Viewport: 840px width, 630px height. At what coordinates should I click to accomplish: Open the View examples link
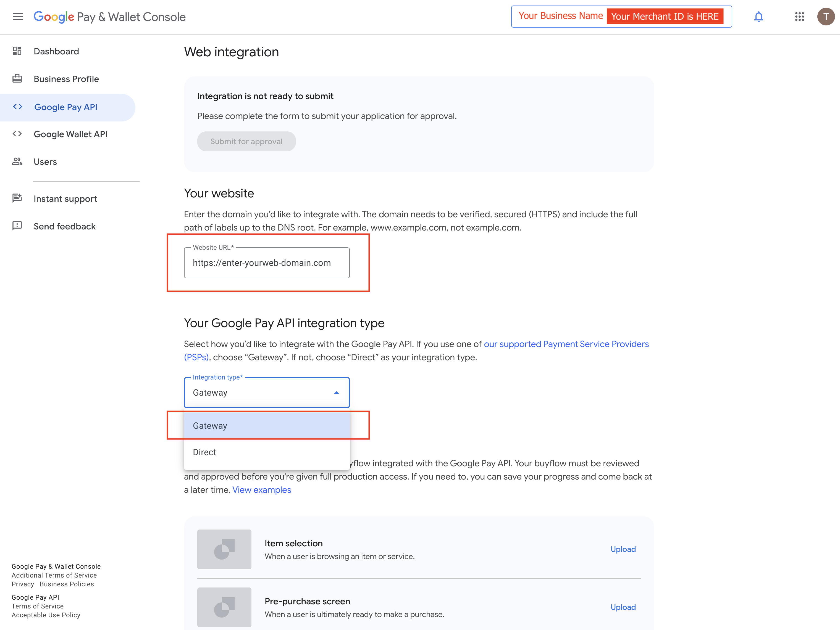pyautogui.click(x=262, y=490)
